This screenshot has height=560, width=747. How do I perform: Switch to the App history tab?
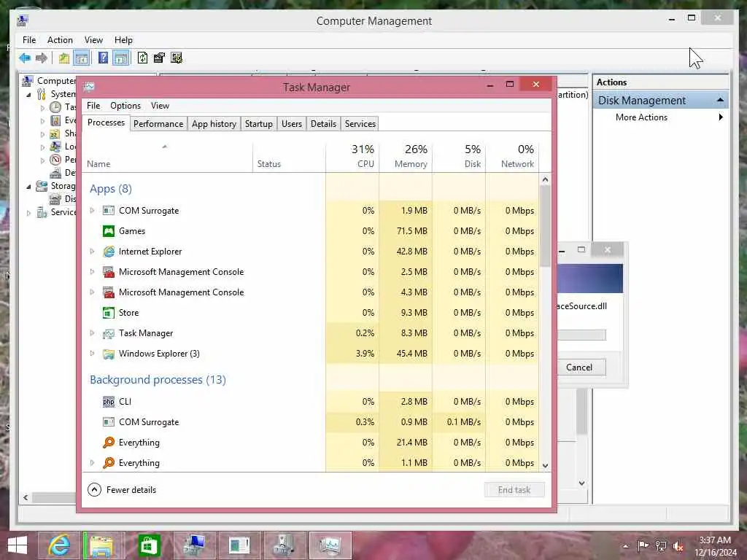click(x=214, y=124)
